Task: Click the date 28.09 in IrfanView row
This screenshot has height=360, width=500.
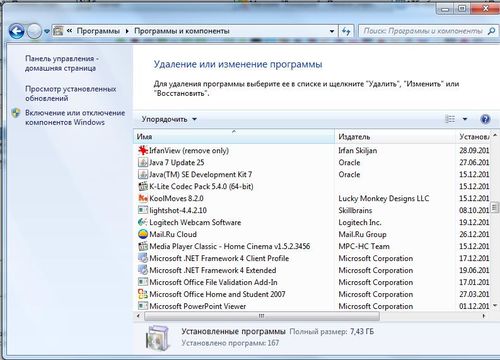Action: (474, 150)
